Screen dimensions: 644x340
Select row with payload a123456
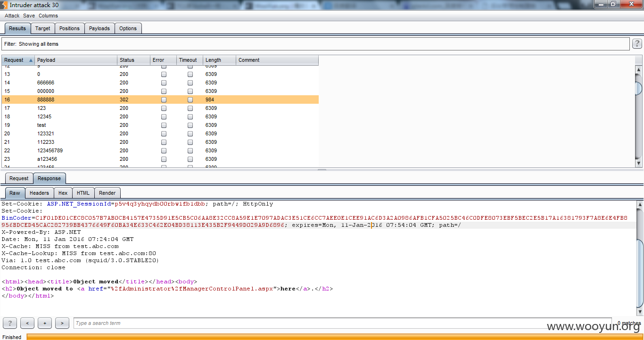click(160, 159)
